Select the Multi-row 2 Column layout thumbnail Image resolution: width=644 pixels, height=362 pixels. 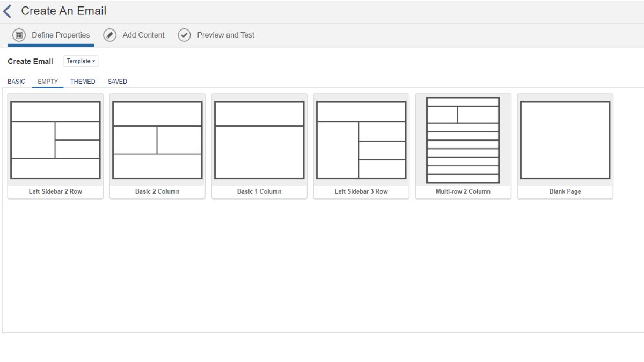click(x=463, y=140)
